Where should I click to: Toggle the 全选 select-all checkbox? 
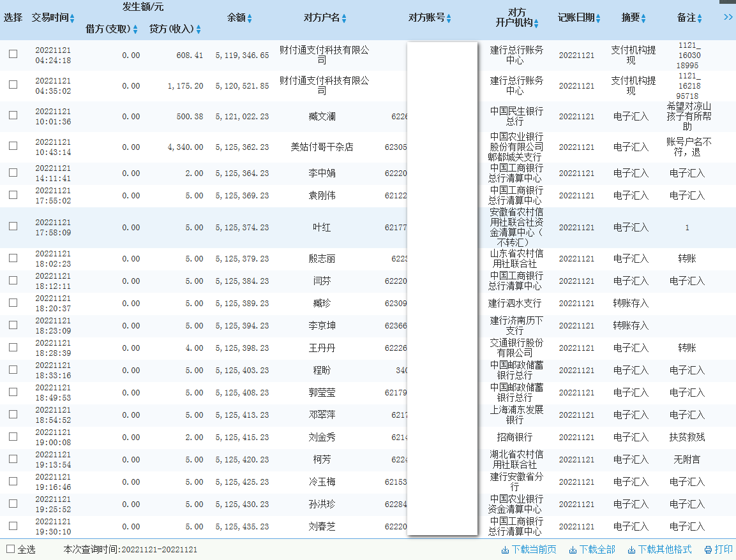coord(11,549)
